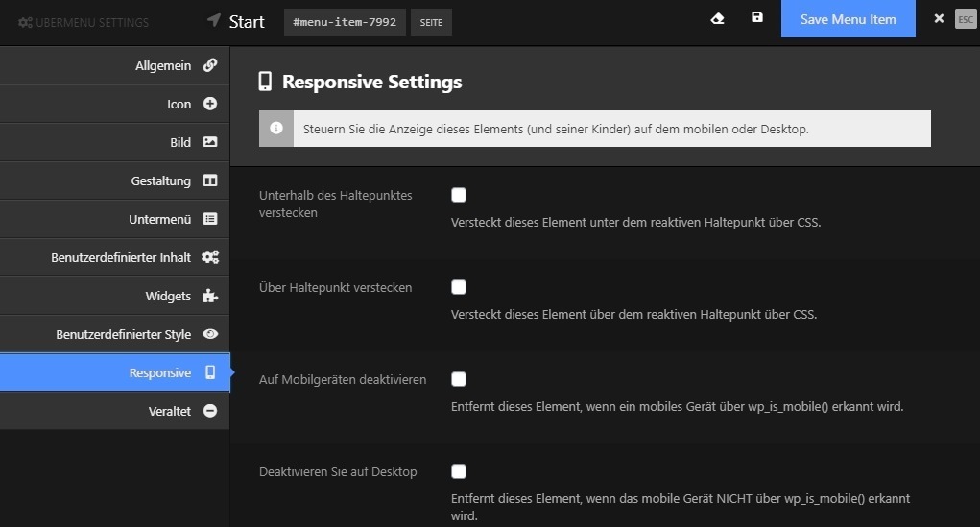Screen dimensions: 980x527
Task: Click the UBERMENU SETTINGS title text
Action: [92, 22]
